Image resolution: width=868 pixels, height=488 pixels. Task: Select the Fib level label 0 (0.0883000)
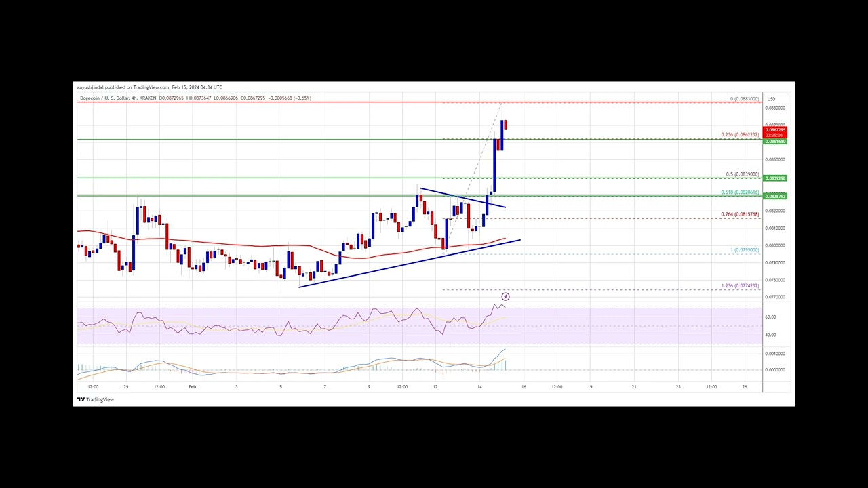(x=745, y=99)
